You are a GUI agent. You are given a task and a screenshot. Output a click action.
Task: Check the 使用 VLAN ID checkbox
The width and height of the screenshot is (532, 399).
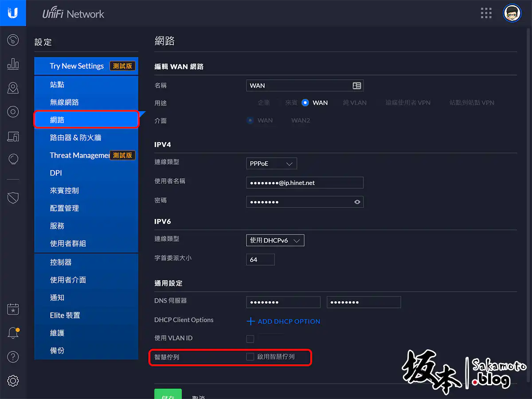point(250,339)
